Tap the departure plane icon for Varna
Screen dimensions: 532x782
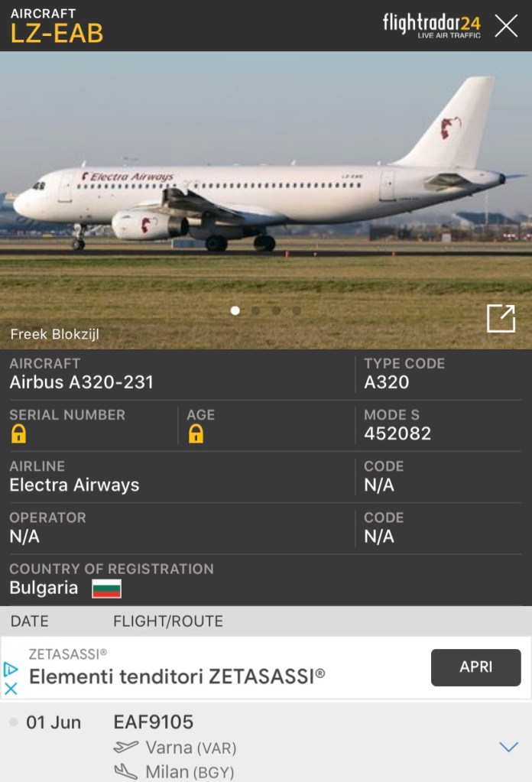[x=125, y=747]
